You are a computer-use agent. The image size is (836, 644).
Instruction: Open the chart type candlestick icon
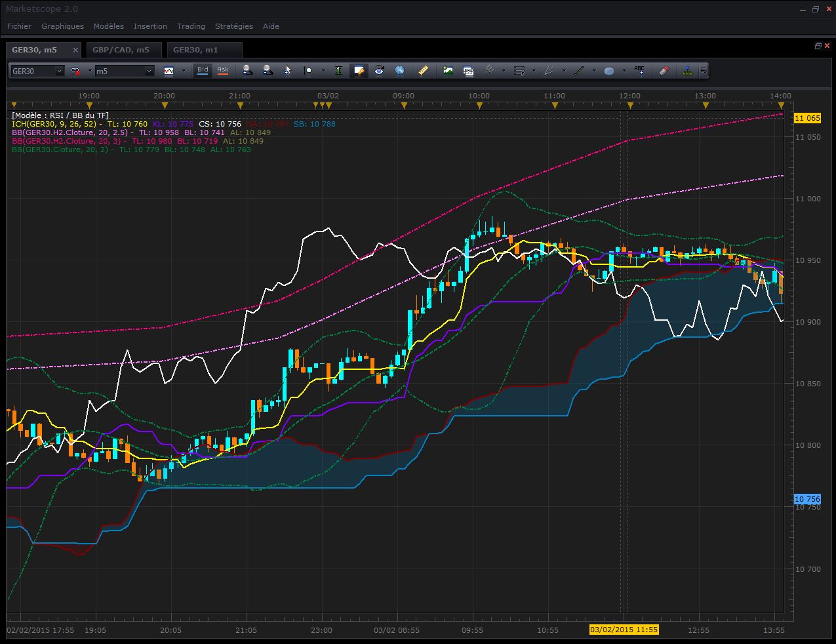pyautogui.click(x=169, y=71)
